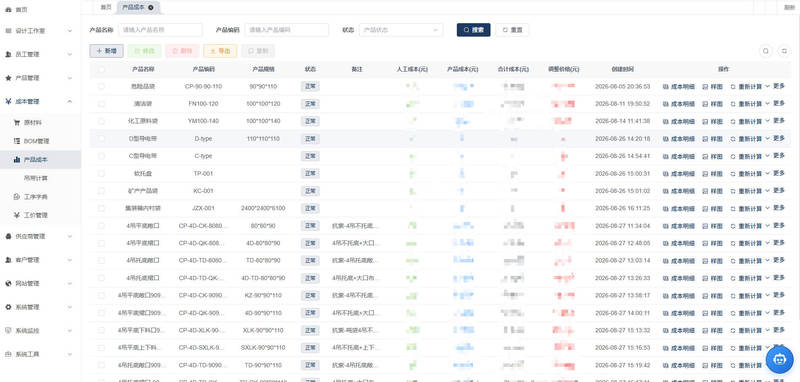
Task: Click the 产品编码 input field
Action: [287, 30]
